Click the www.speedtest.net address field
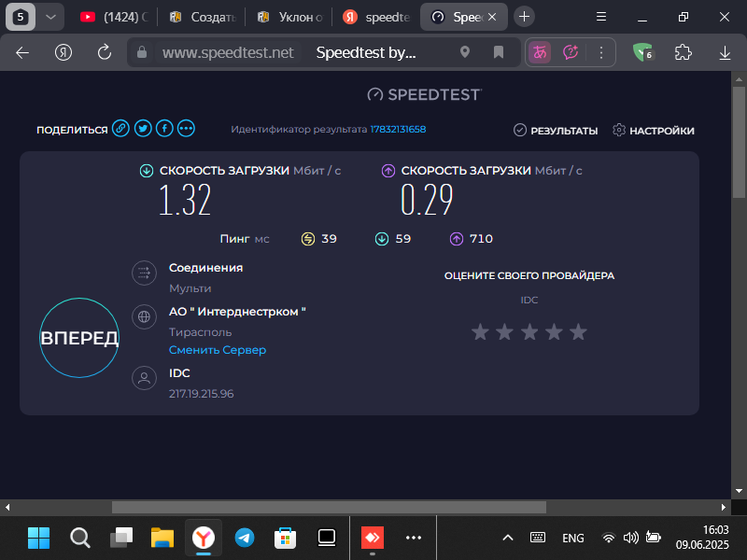Viewport: 747px width, 560px height. tap(228, 52)
